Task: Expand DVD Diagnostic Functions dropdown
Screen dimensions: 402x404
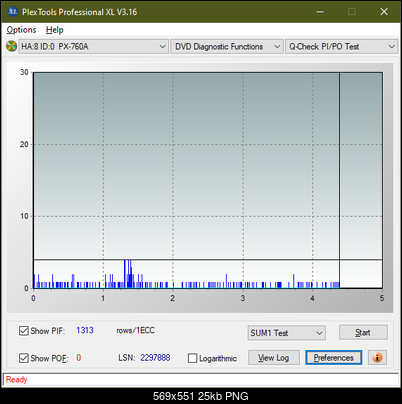Action: pos(227,46)
